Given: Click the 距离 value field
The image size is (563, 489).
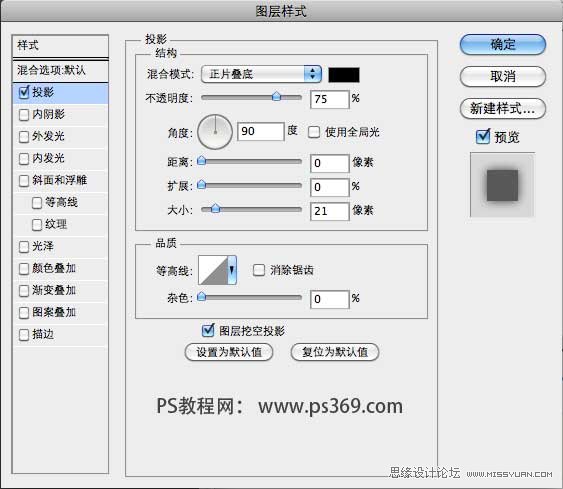Looking at the screenshot, I should pyautogui.click(x=329, y=163).
